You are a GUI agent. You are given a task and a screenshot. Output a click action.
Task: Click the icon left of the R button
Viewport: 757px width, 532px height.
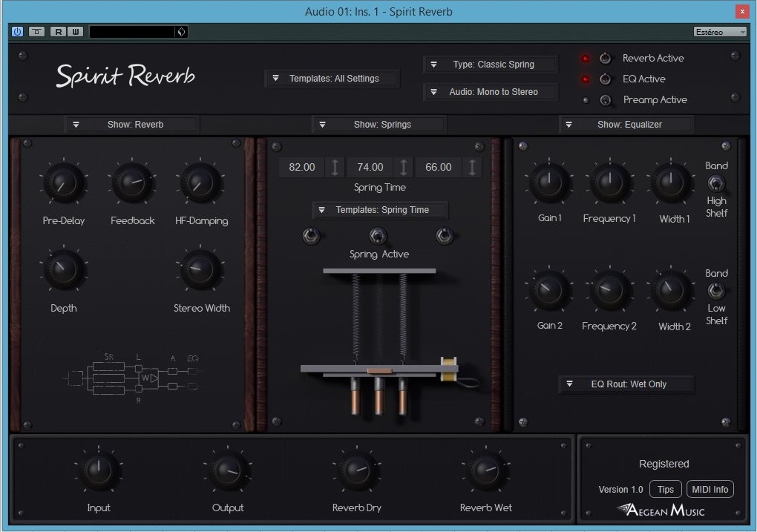[36, 32]
